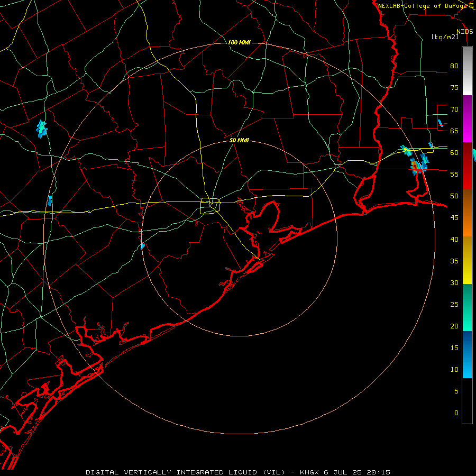The image size is (476, 476).
Task: Click the Houston loop highway square at radar center
Action: click(x=210, y=206)
